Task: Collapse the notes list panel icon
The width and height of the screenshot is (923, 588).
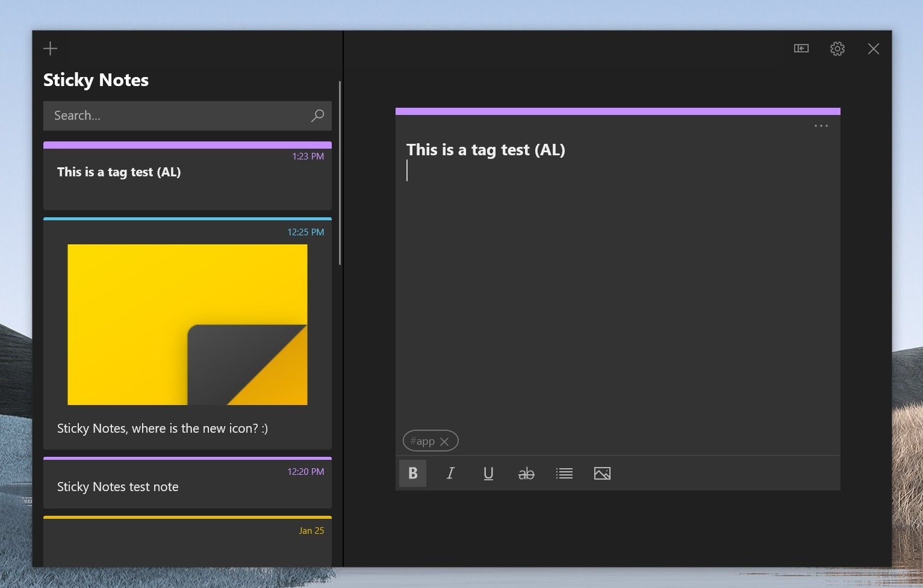Action: [801, 49]
